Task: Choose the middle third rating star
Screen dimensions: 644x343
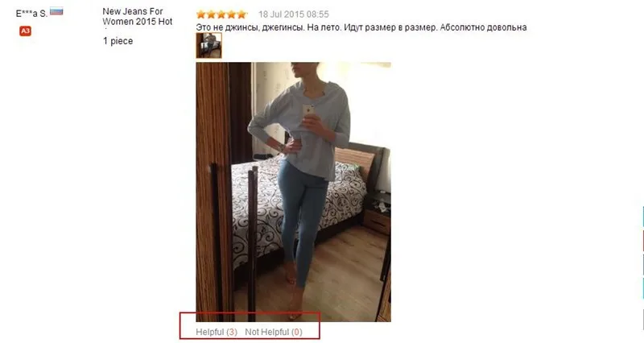Action: (x=221, y=14)
